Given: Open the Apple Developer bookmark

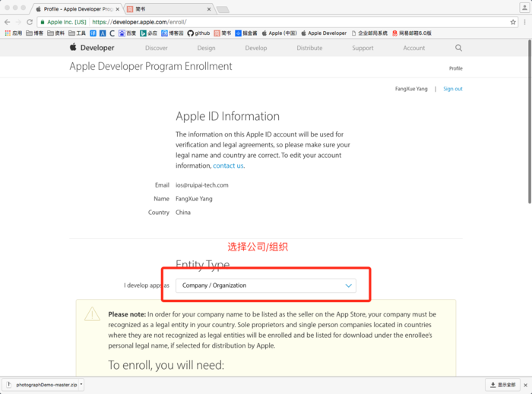Looking at the screenshot, I should [324, 33].
